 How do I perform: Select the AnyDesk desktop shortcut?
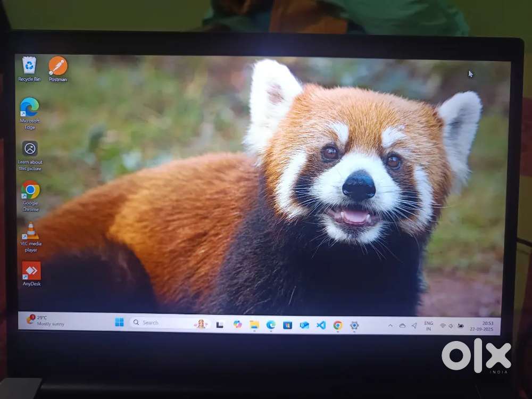pyautogui.click(x=31, y=271)
